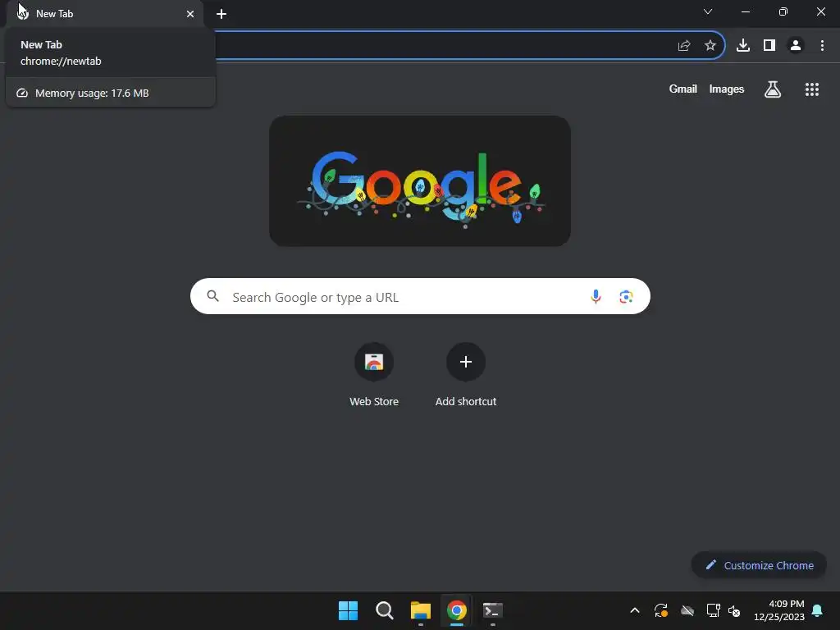Toggle the side panel icon
The height and width of the screenshot is (630, 840).
coord(769,46)
